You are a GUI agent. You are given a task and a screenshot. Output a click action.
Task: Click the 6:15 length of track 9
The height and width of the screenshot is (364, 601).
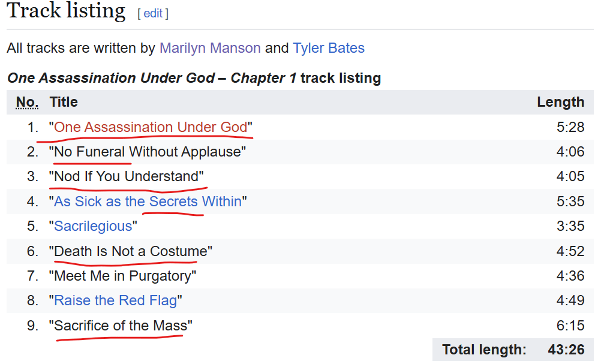(x=570, y=326)
